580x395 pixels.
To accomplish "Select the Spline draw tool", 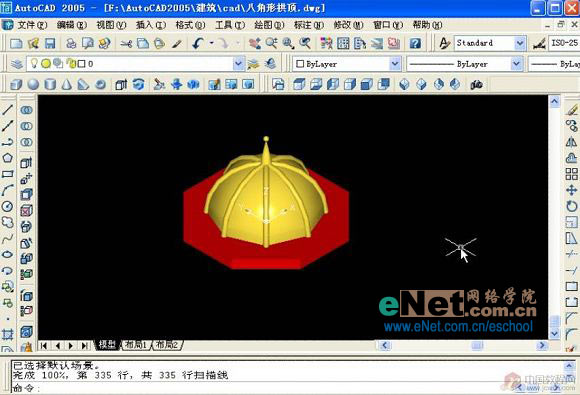I will pyautogui.click(x=8, y=239).
